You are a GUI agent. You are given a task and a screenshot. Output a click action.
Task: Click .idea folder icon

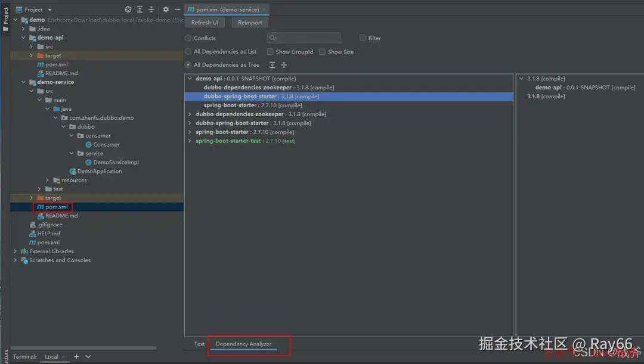point(32,29)
